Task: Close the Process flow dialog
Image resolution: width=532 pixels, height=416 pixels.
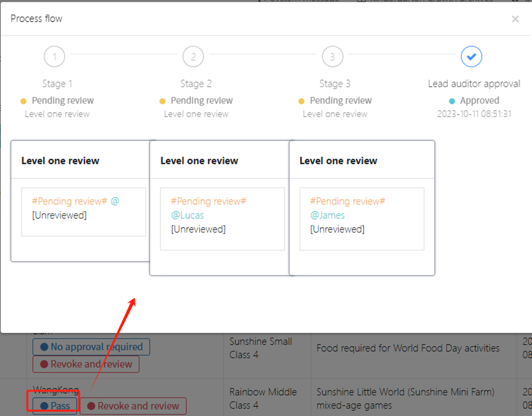Action: (515, 19)
